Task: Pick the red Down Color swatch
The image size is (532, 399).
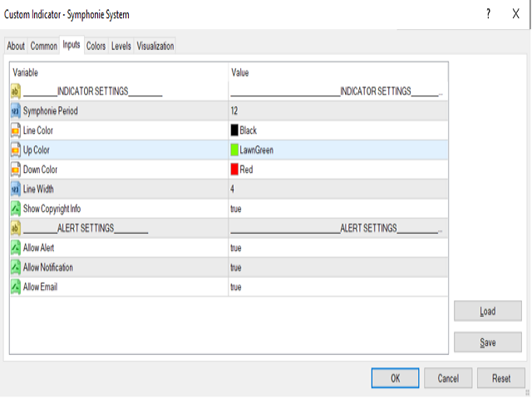Action: coord(234,170)
